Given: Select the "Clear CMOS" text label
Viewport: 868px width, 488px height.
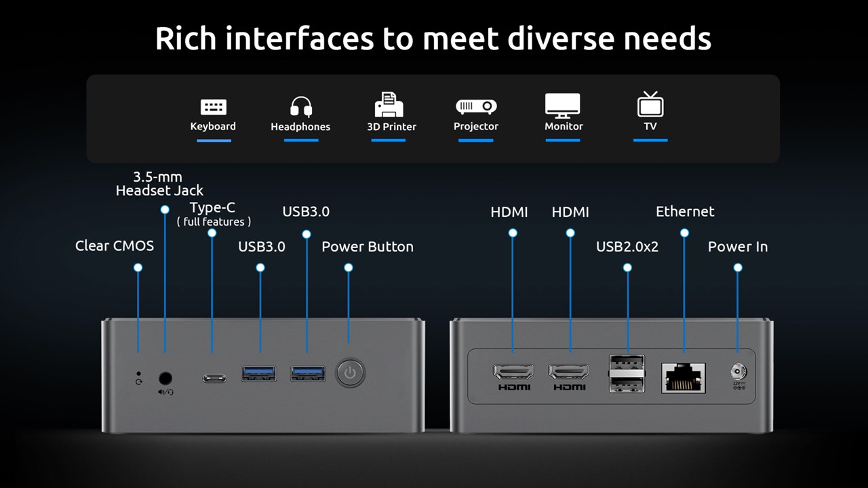Looking at the screenshot, I should tap(115, 245).
